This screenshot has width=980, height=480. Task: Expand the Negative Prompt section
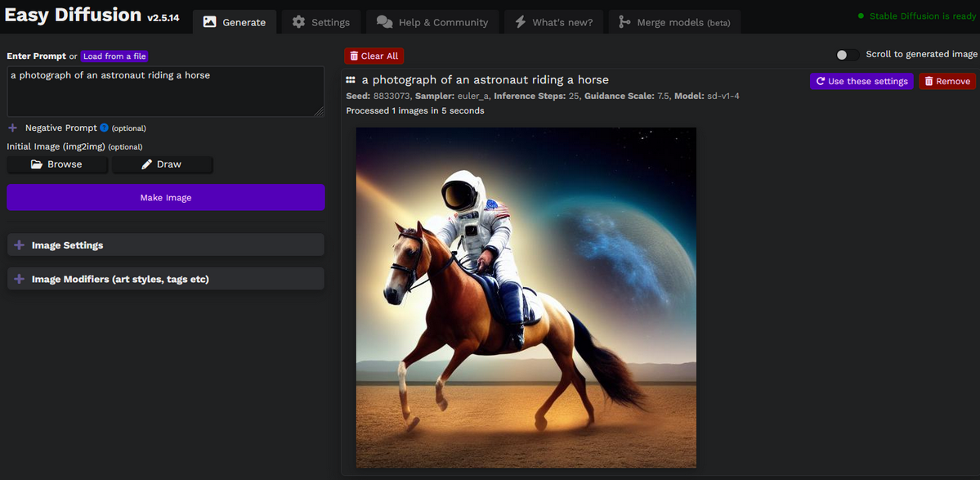60,128
